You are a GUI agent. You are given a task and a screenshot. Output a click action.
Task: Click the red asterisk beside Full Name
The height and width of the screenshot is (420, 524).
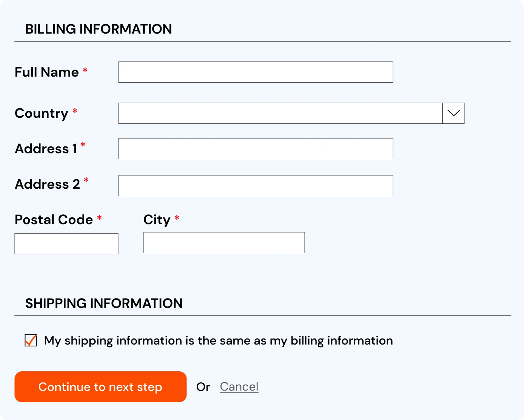pos(85,70)
